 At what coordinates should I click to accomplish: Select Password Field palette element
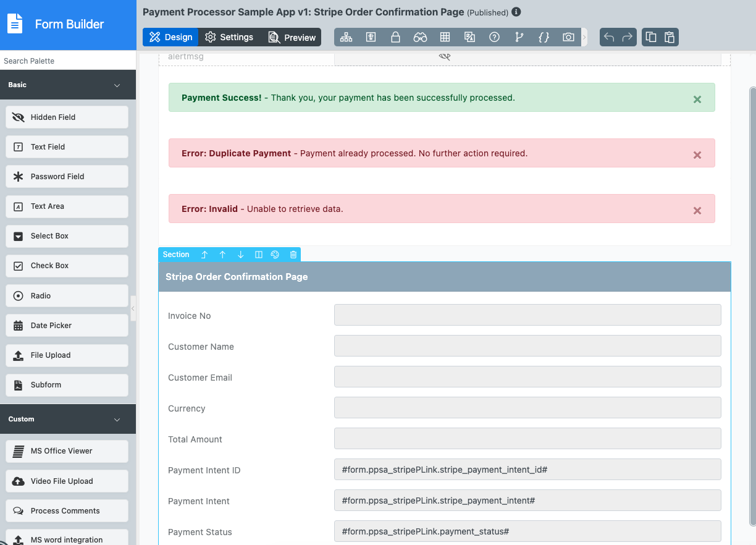click(x=67, y=176)
